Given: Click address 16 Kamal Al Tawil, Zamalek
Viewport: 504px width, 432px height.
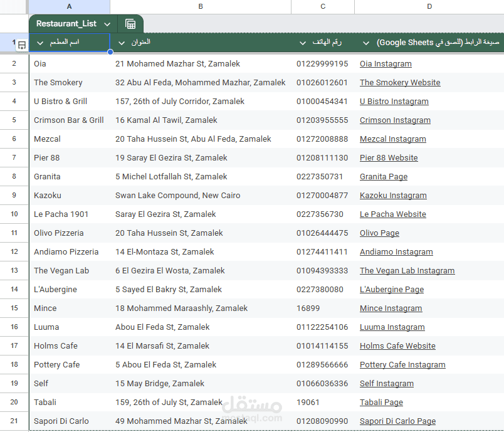Looking at the screenshot, I should (x=166, y=120).
